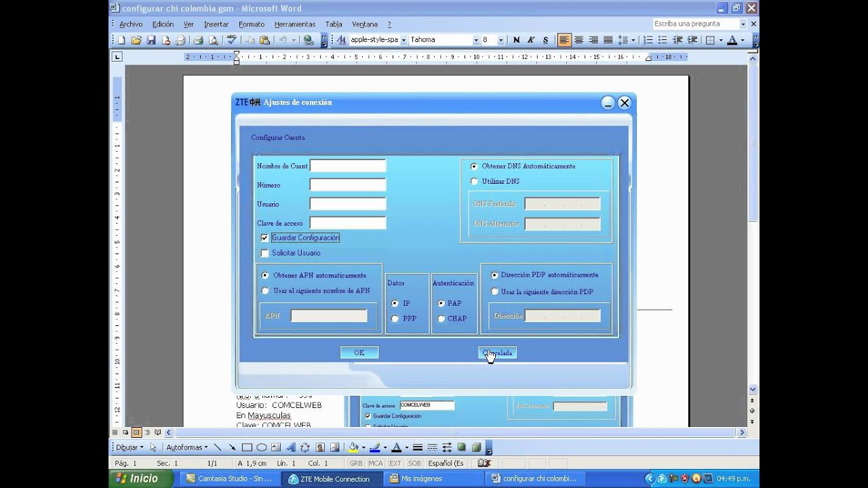Align text left

click(564, 40)
